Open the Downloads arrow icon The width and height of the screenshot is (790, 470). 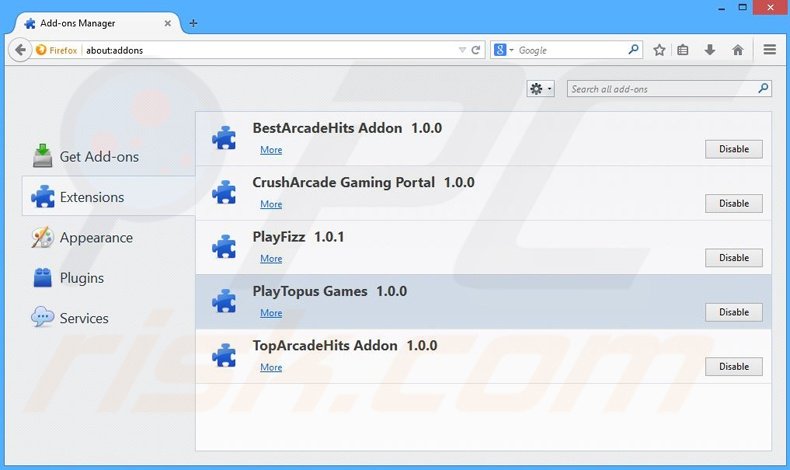pos(710,49)
